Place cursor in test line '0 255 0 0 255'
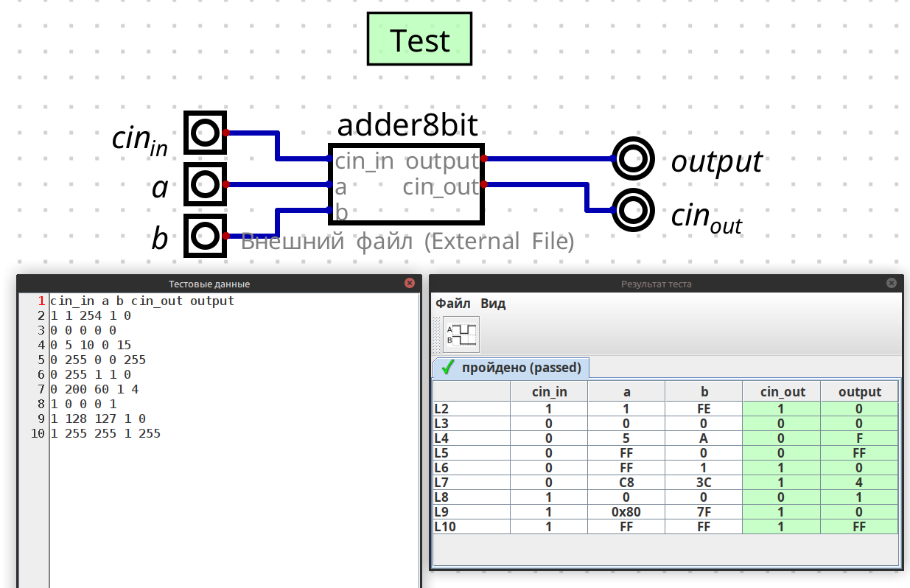Viewport: 910px width, 588px height. pyautogui.click(x=98, y=360)
